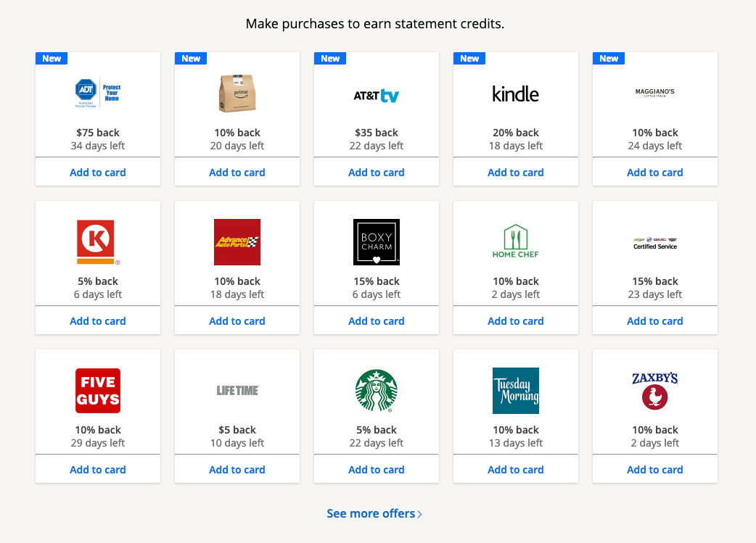Click the Circle K logo

(x=98, y=242)
